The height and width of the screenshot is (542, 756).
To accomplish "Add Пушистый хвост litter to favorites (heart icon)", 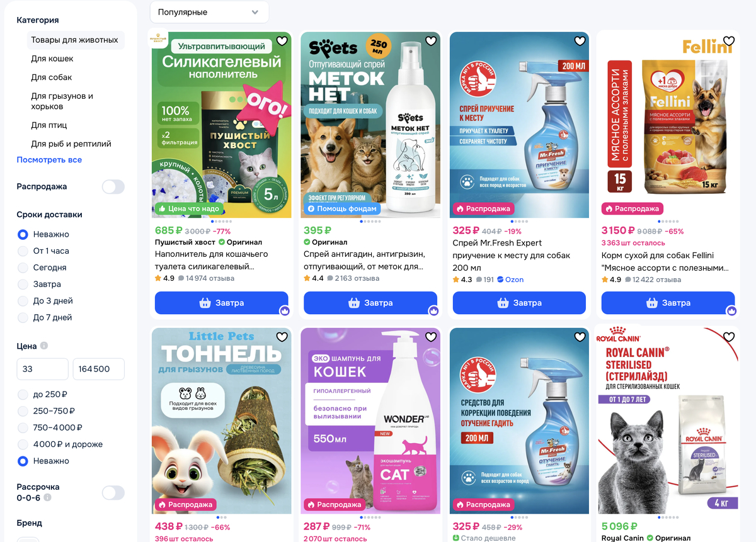I will [282, 41].
